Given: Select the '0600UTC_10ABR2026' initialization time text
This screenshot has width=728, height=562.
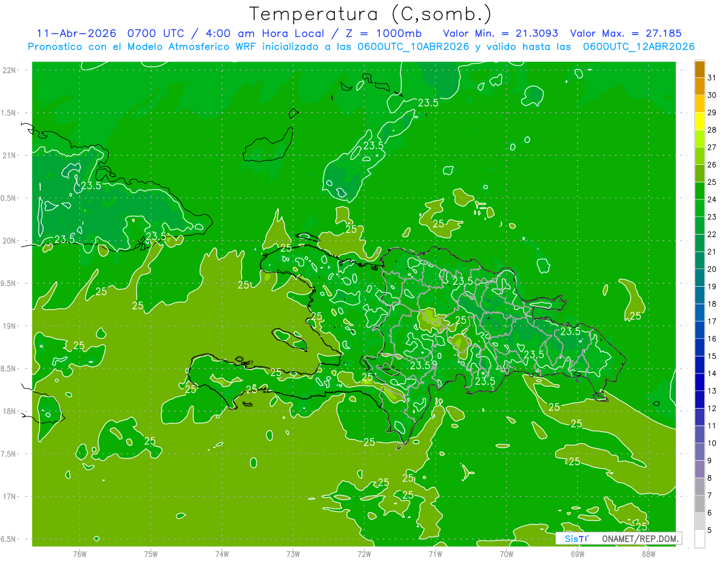Looking at the screenshot, I should [414, 47].
